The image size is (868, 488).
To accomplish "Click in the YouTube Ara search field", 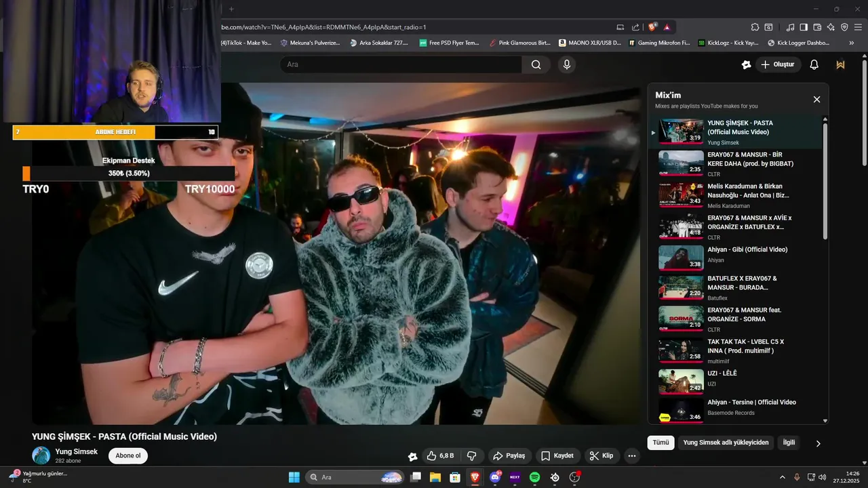I will (x=401, y=64).
